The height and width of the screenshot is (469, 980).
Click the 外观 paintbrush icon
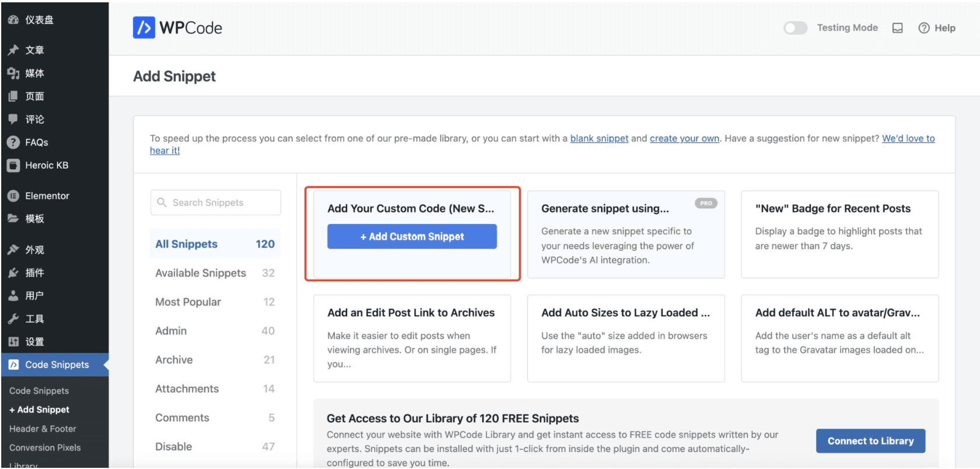[x=13, y=250]
